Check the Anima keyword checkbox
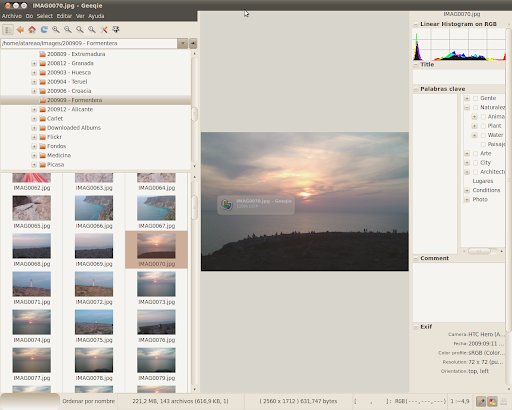 (483, 117)
